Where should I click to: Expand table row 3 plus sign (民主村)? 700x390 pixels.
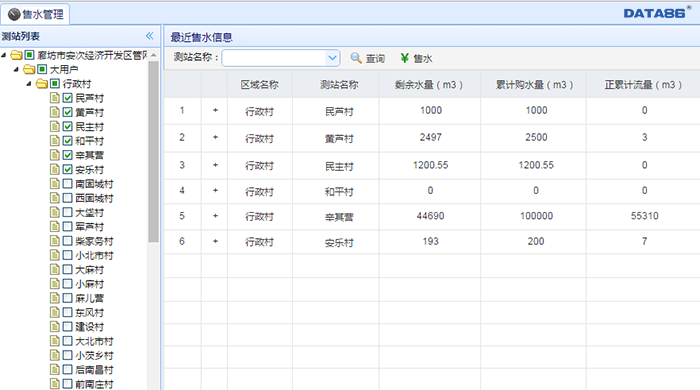coord(215,165)
